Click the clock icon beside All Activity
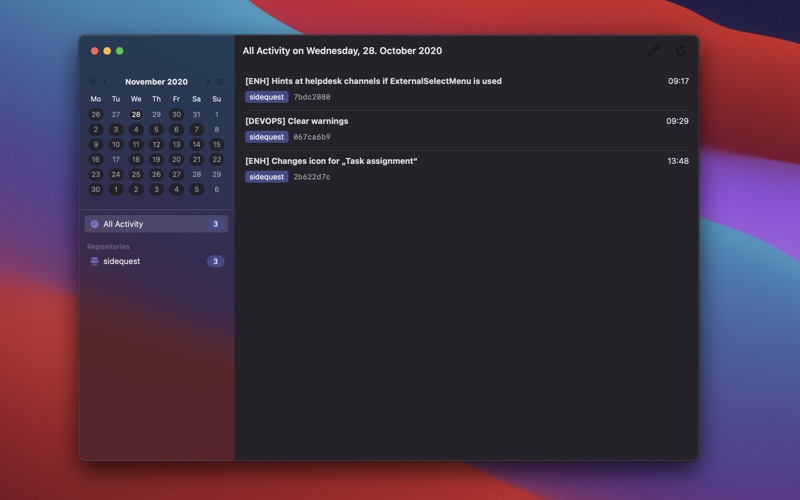 pos(94,224)
